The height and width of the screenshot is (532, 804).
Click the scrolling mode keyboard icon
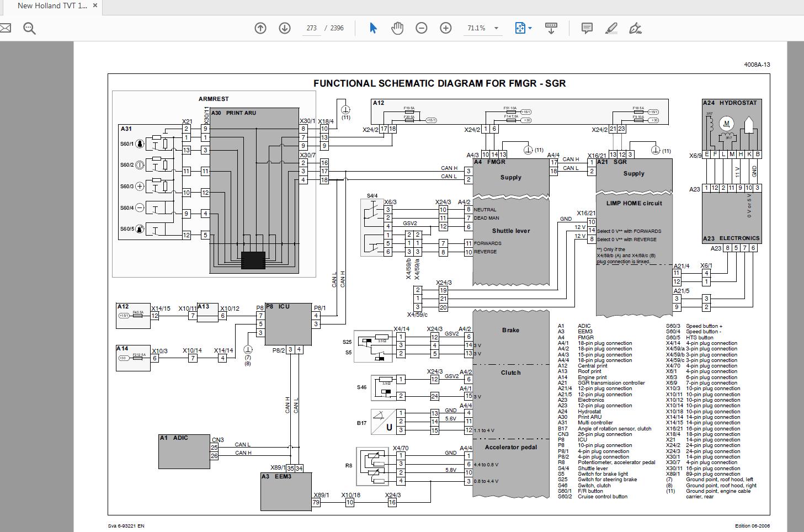(551, 28)
